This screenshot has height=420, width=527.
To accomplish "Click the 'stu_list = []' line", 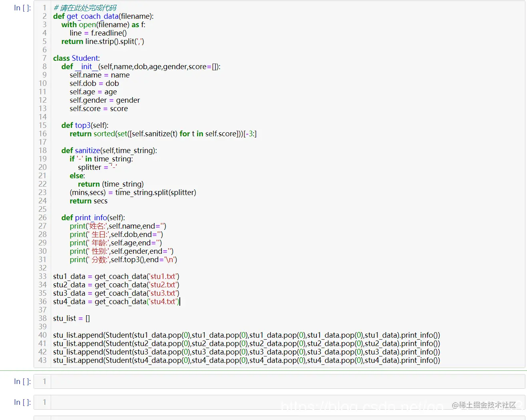I will [x=72, y=318].
